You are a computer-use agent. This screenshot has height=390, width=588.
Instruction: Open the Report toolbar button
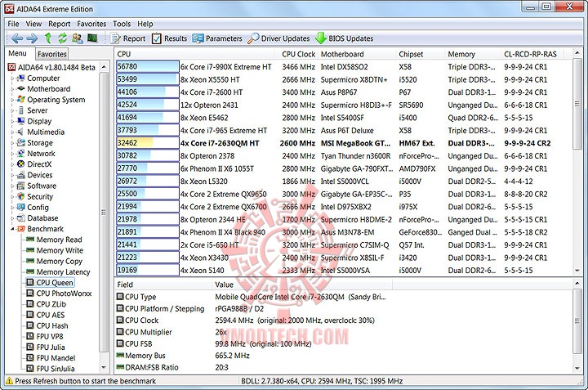click(127, 38)
